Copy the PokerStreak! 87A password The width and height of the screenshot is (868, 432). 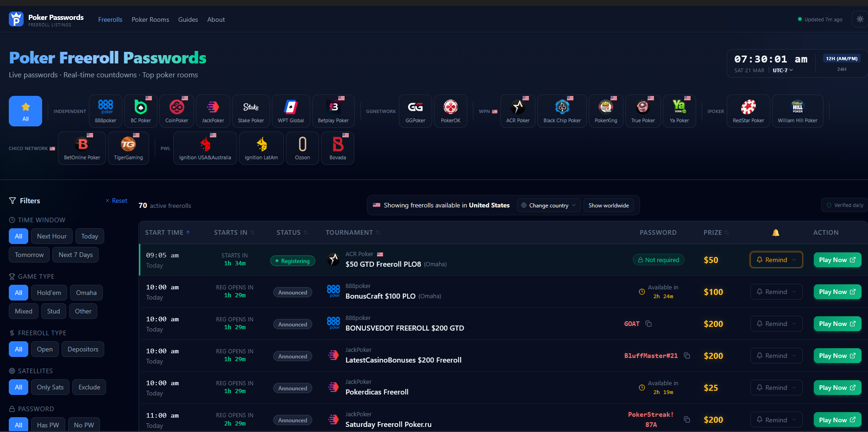click(687, 419)
